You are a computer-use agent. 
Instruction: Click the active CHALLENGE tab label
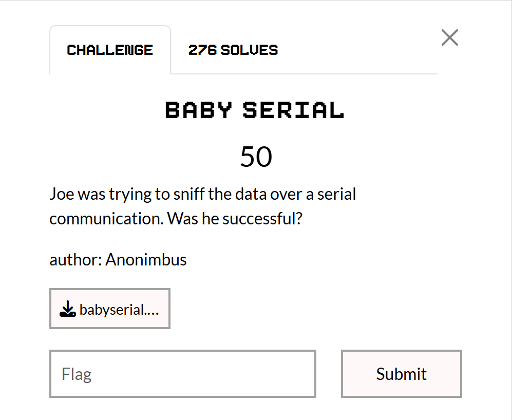109,49
